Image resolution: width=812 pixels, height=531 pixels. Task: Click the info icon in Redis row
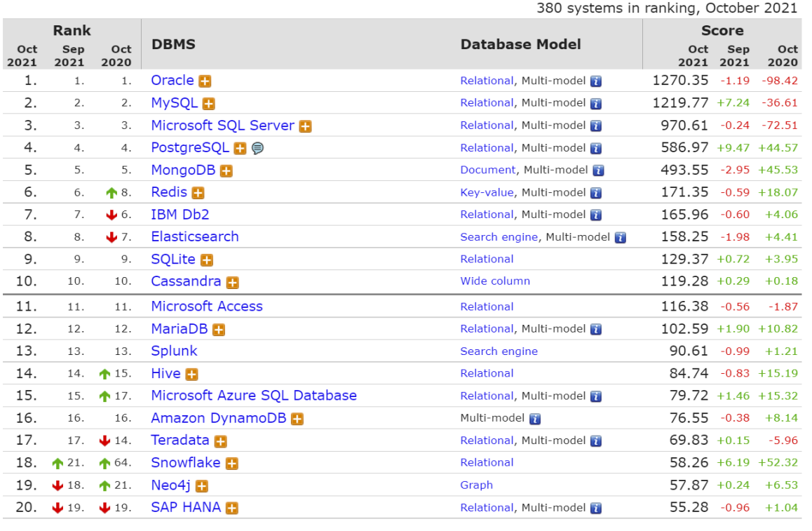(596, 193)
